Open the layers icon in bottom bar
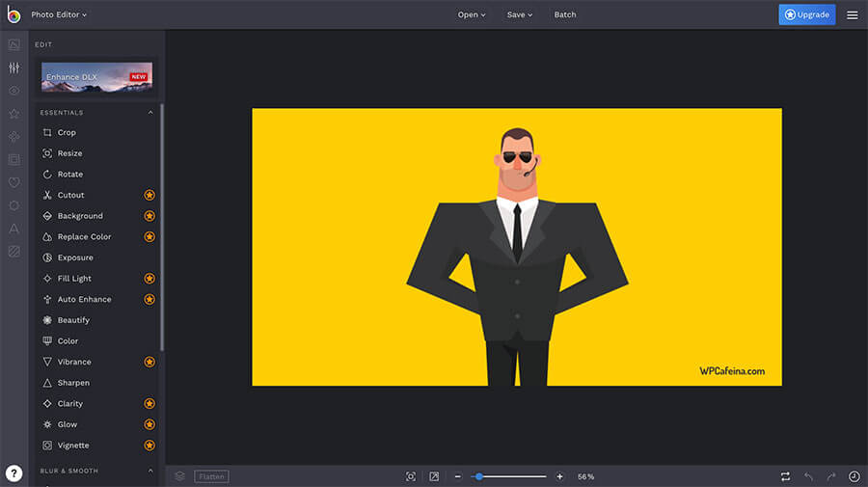868x487 pixels. coord(179,476)
